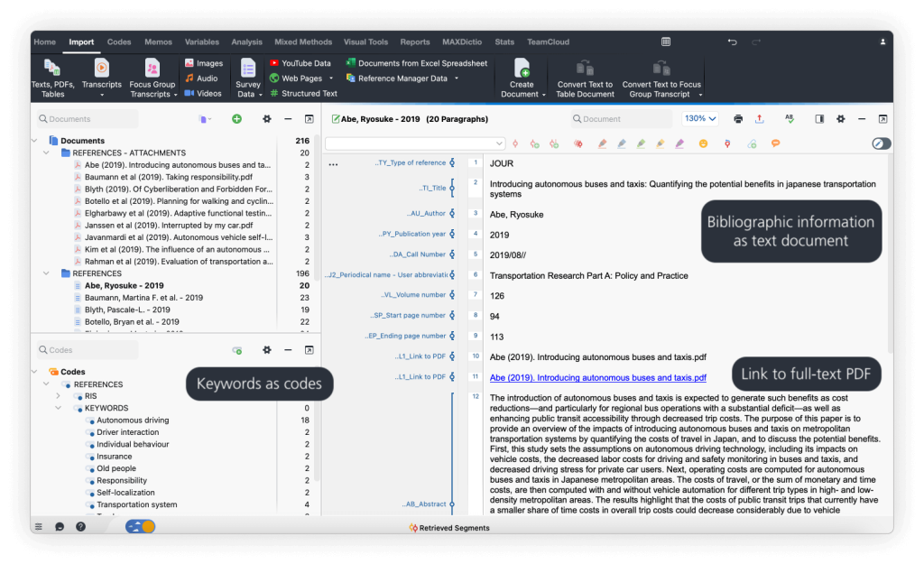Import Documents from Excel Spreadsheet
This screenshot has width=924, height=564.
tap(417, 63)
